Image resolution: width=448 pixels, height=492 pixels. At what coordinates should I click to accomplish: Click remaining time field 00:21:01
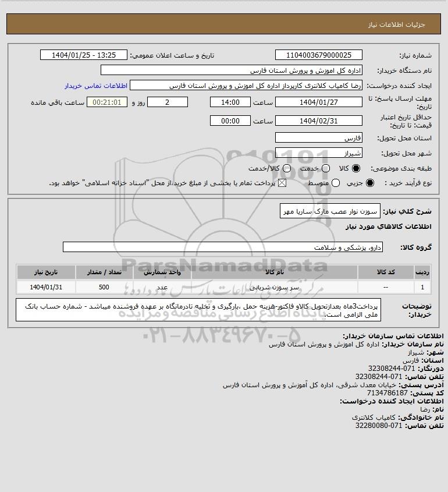[x=107, y=102]
